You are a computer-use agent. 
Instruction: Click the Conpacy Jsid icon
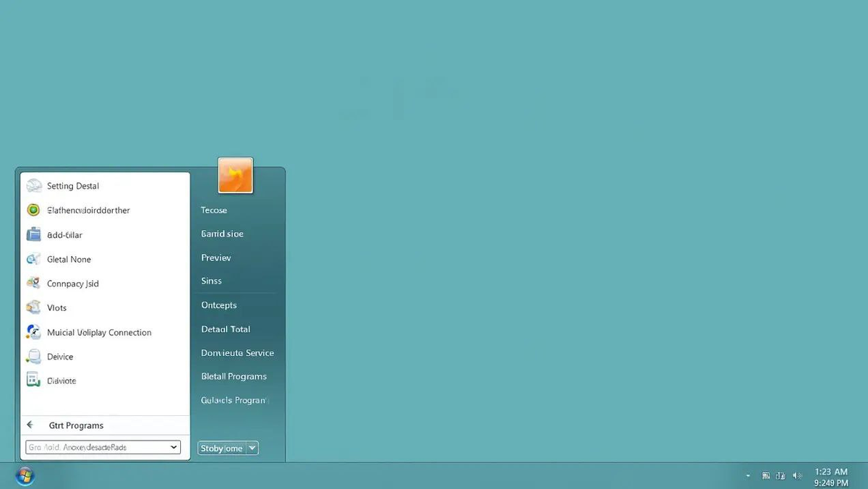coord(33,283)
